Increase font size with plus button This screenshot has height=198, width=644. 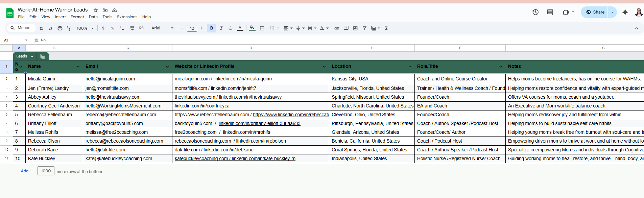201,28
